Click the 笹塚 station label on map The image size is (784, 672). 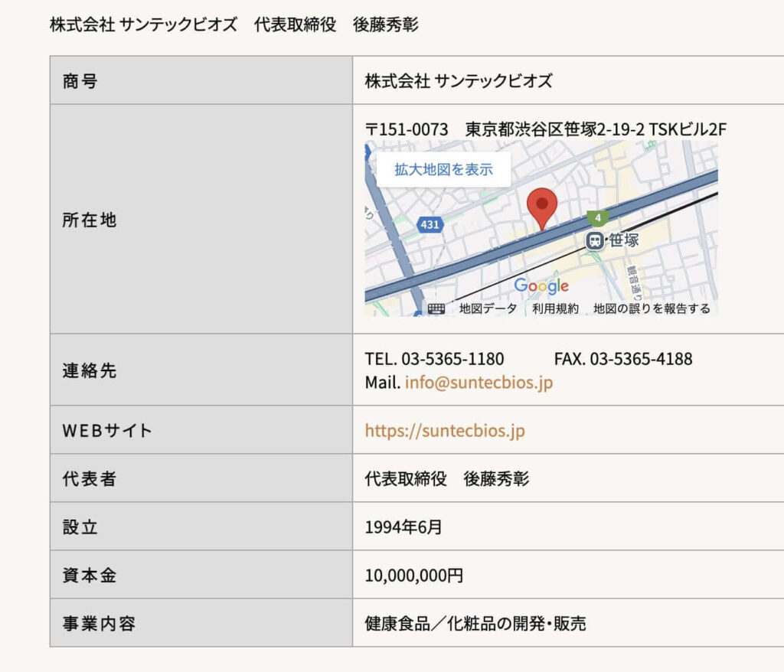coord(623,240)
